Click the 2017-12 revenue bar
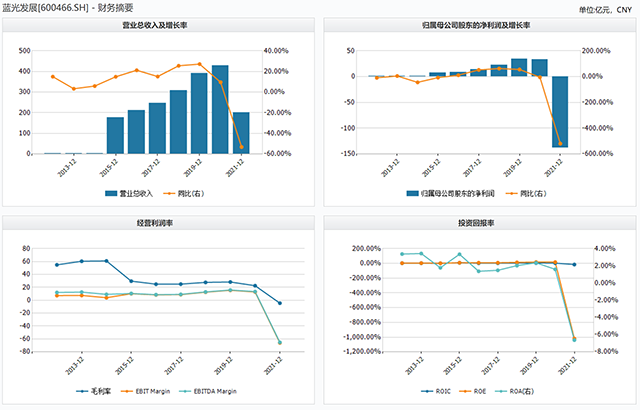The image size is (640, 410). click(x=157, y=129)
